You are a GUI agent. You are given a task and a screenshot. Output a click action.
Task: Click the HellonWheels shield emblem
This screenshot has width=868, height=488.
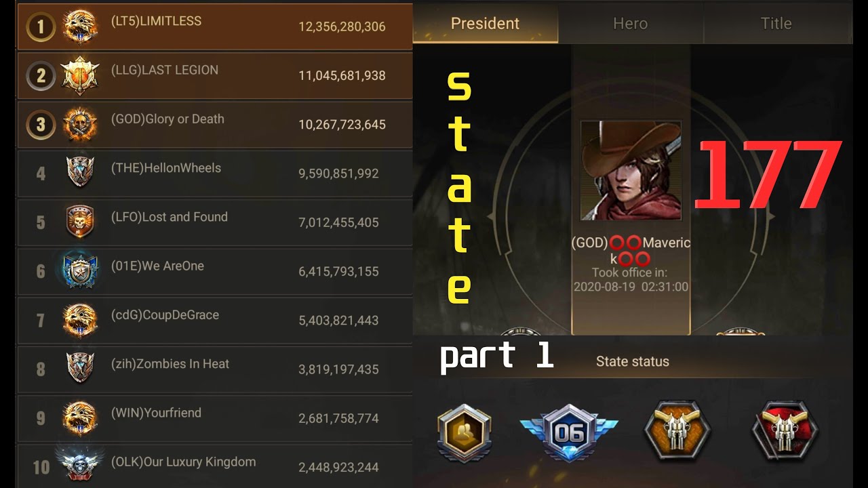pyautogui.click(x=80, y=172)
